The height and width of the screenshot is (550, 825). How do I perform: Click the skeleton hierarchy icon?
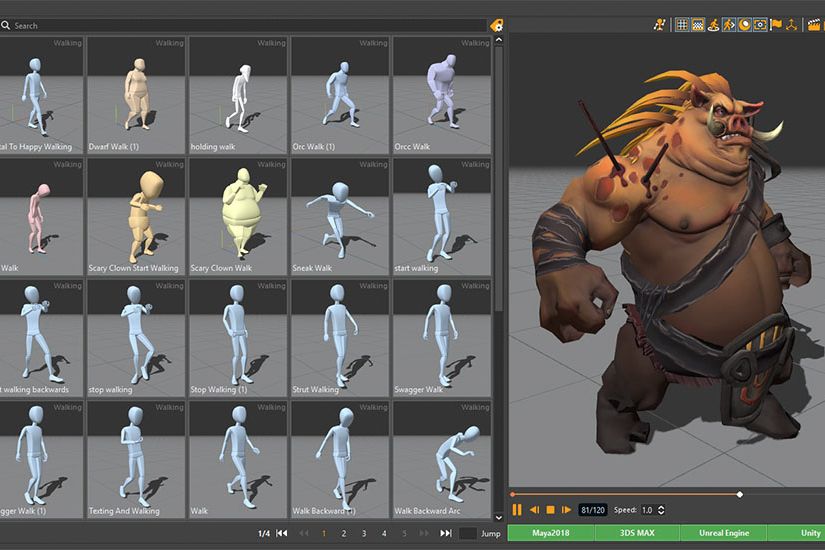point(791,24)
